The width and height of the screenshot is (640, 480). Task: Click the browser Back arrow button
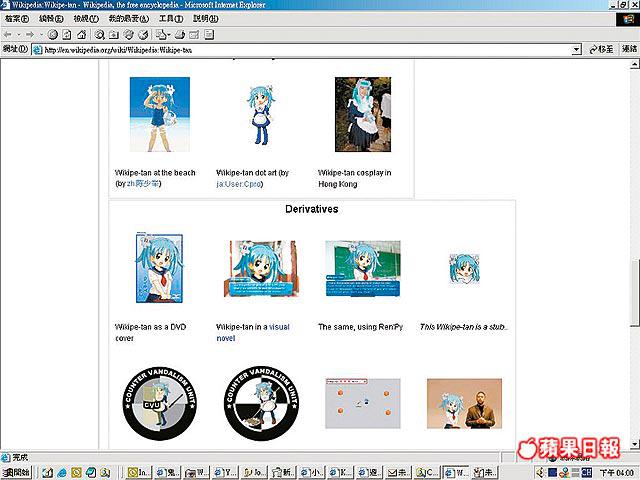tap(8, 34)
